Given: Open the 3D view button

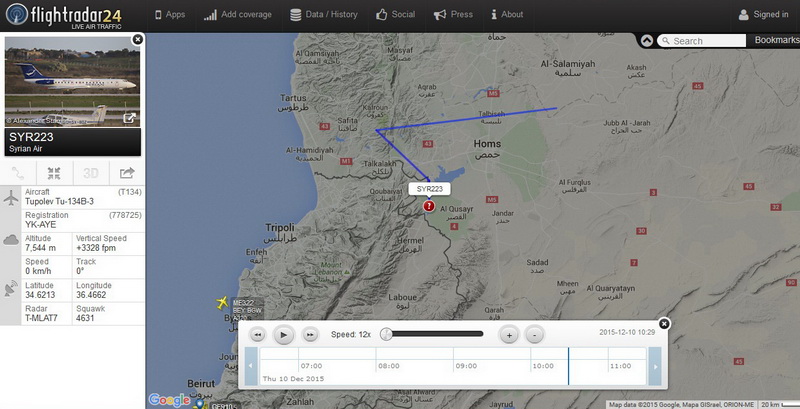Looking at the screenshot, I should tap(91, 173).
